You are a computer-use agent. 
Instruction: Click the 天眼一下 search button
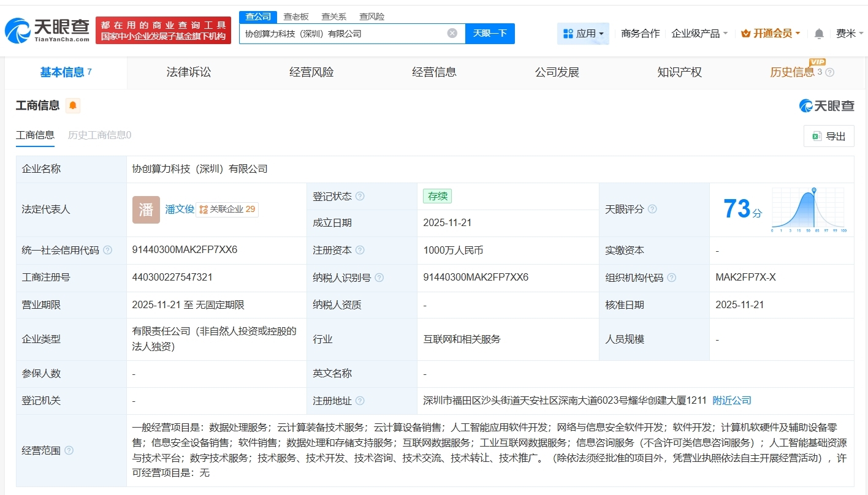tap(490, 34)
